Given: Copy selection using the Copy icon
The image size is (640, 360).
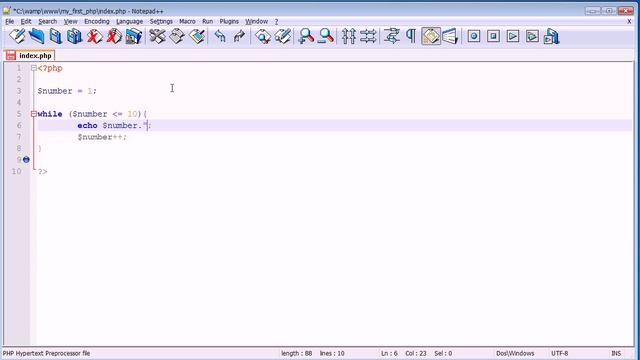Looking at the screenshot, I should (177, 36).
